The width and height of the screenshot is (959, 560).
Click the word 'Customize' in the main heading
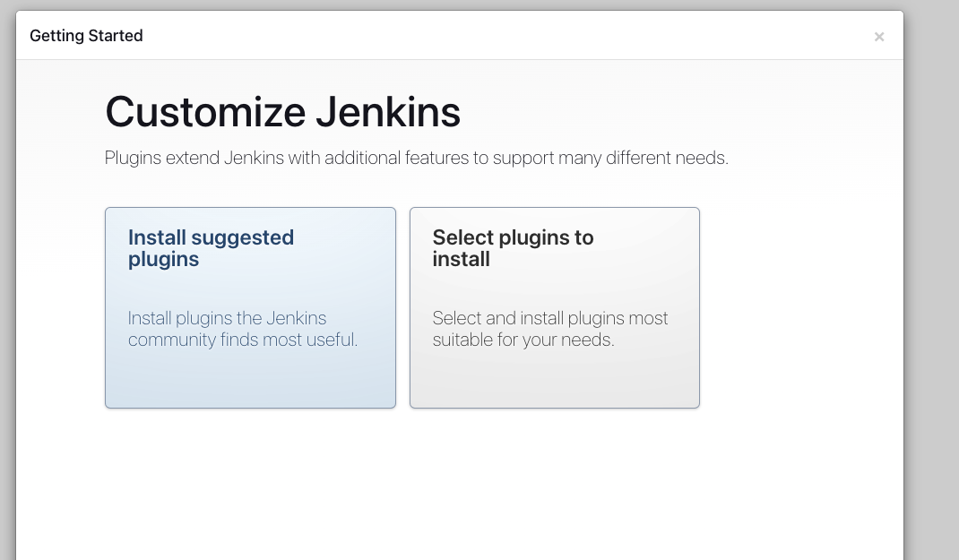(x=205, y=112)
